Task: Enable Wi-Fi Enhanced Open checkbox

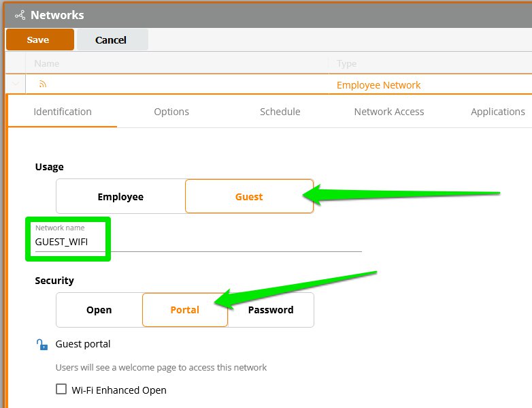Action: [x=61, y=390]
